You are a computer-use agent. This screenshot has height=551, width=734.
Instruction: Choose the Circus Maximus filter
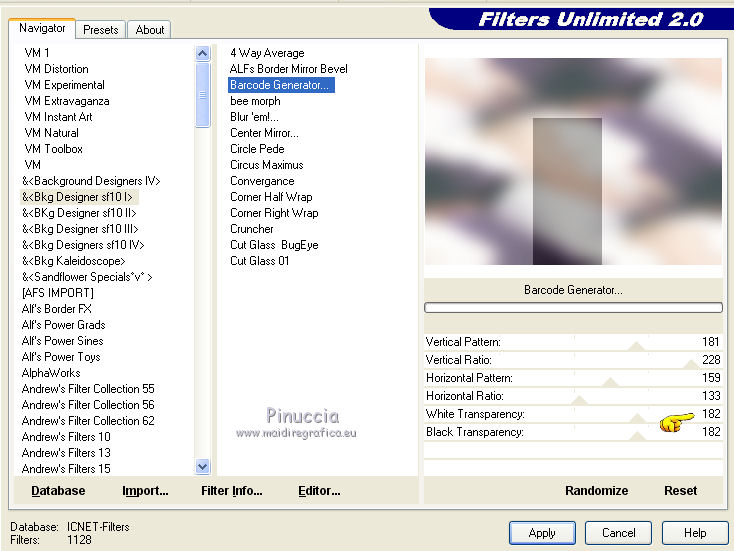point(266,165)
